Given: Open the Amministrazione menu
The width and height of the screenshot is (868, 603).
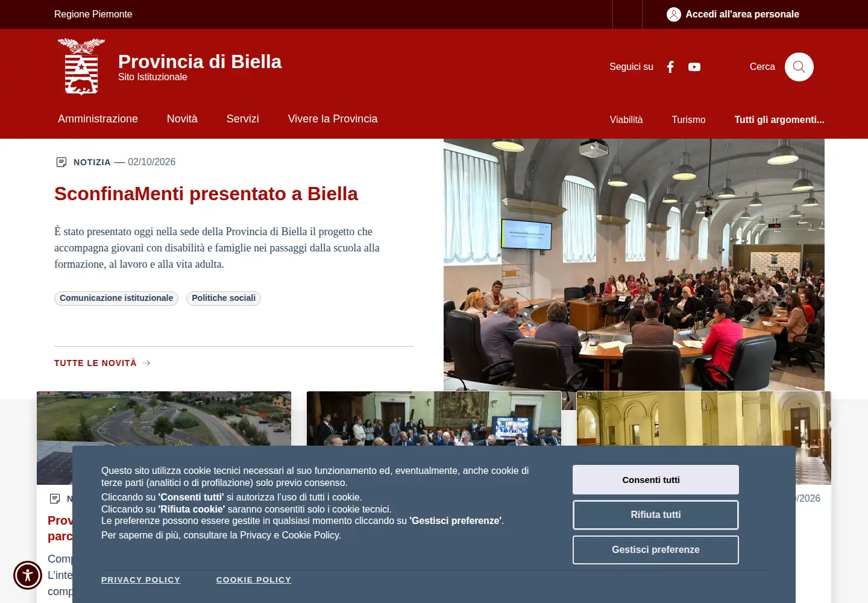Looking at the screenshot, I should 98,119.
